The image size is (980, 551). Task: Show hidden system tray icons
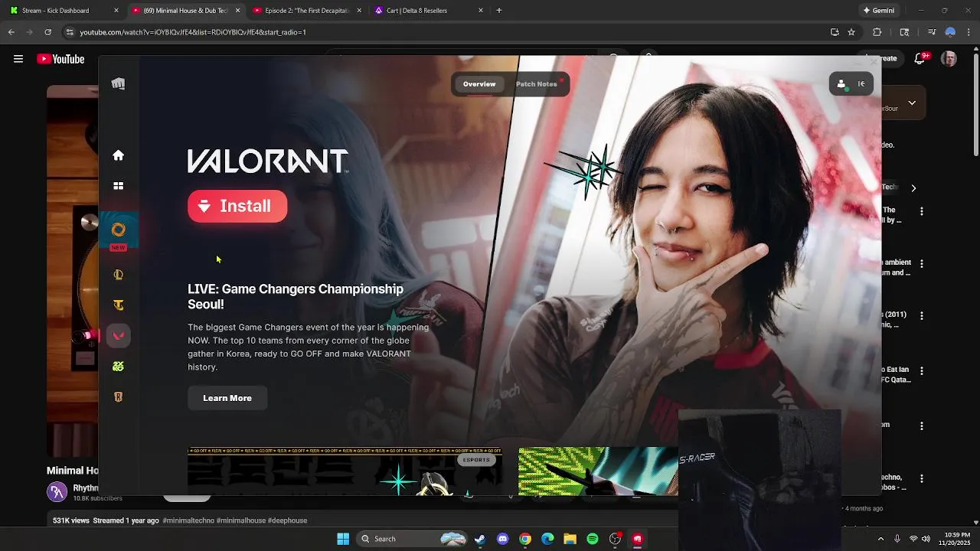coord(880,539)
